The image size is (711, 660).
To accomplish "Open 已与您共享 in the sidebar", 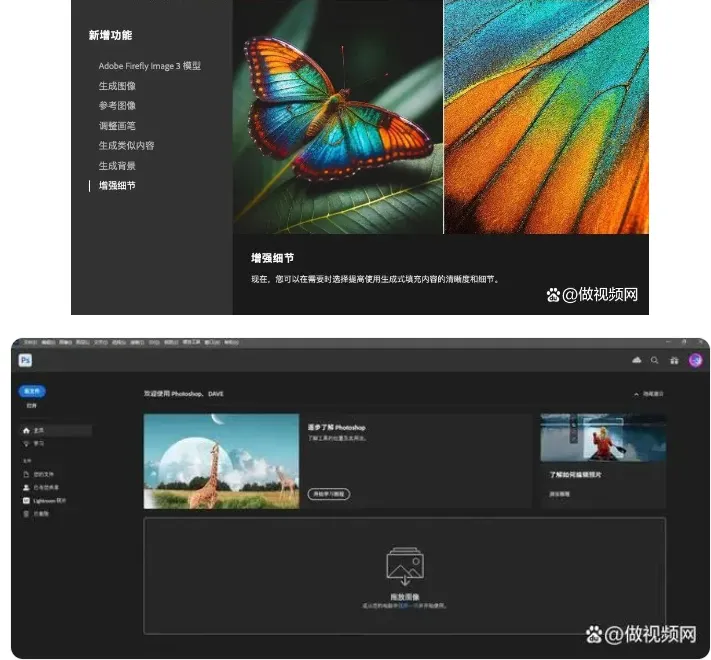I will pyautogui.click(x=44, y=487).
